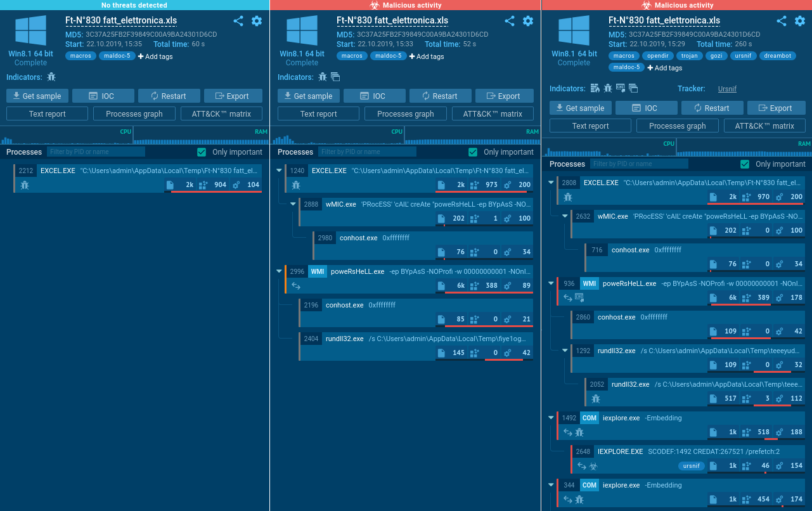Click the bug icon under iexplore.exe 1492

pos(579,432)
